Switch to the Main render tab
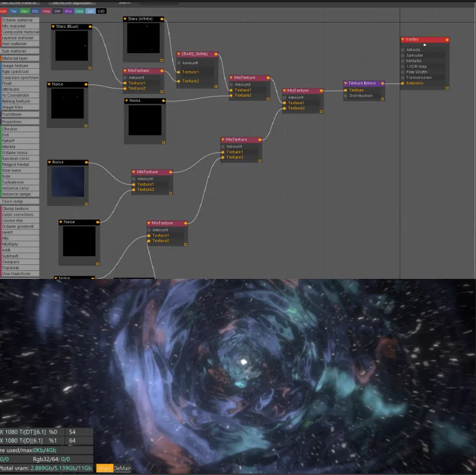This screenshot has height=475, width=476. 105,468
